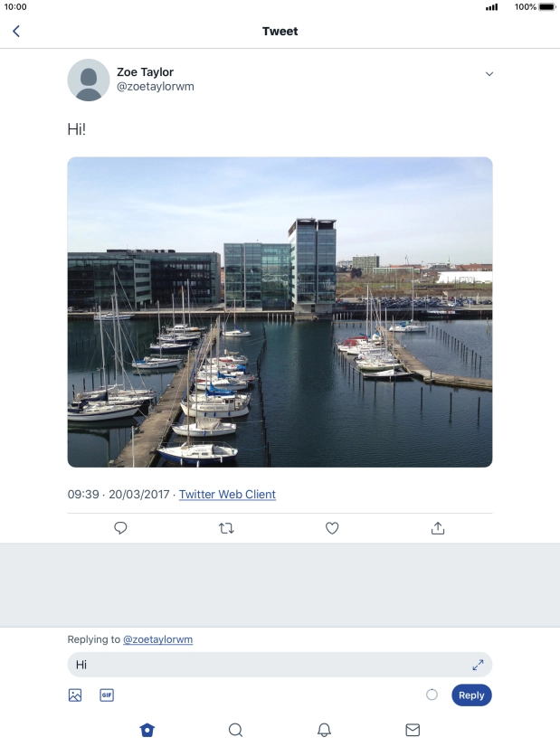Open the Search tab
The image size is (560, 747).
[x=235, y=730]
